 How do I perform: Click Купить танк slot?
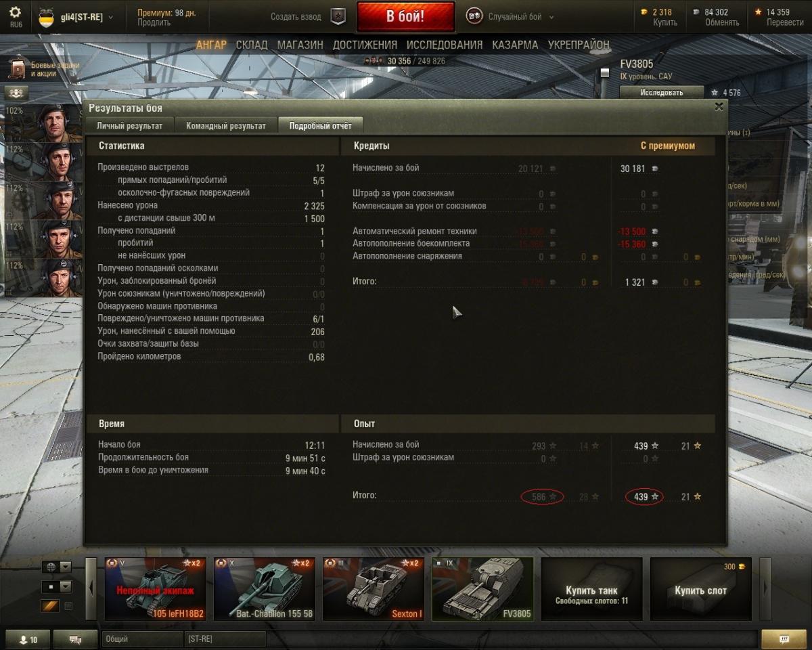pos(592,588)
